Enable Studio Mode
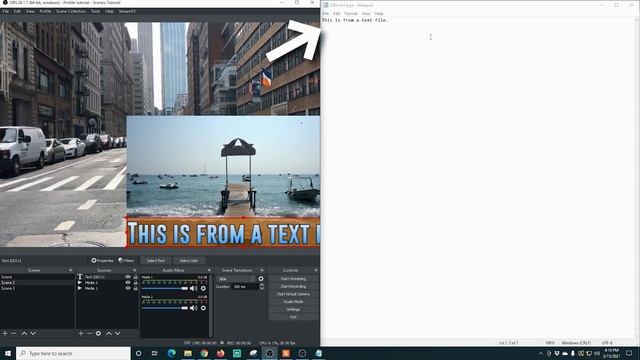Screen dimensions: 640x360 click(293, 302)
